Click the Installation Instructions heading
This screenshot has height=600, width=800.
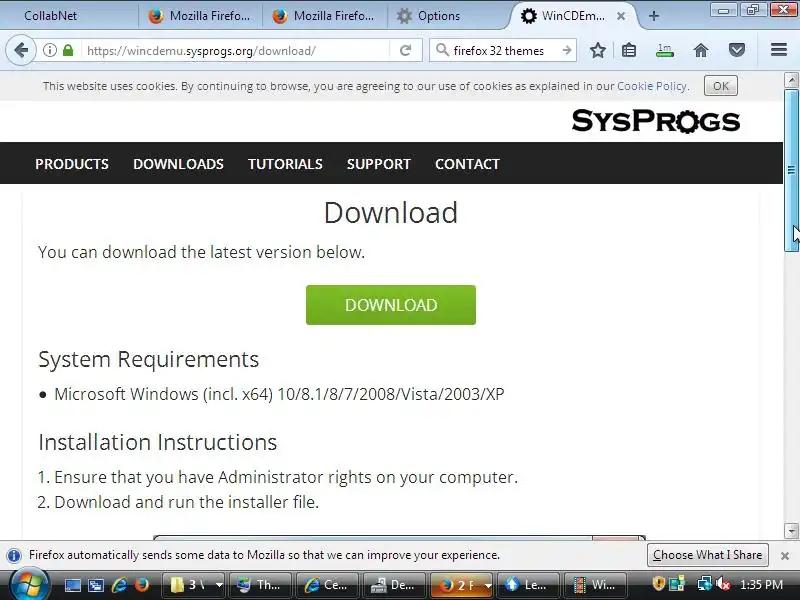(x=158, y=442)
